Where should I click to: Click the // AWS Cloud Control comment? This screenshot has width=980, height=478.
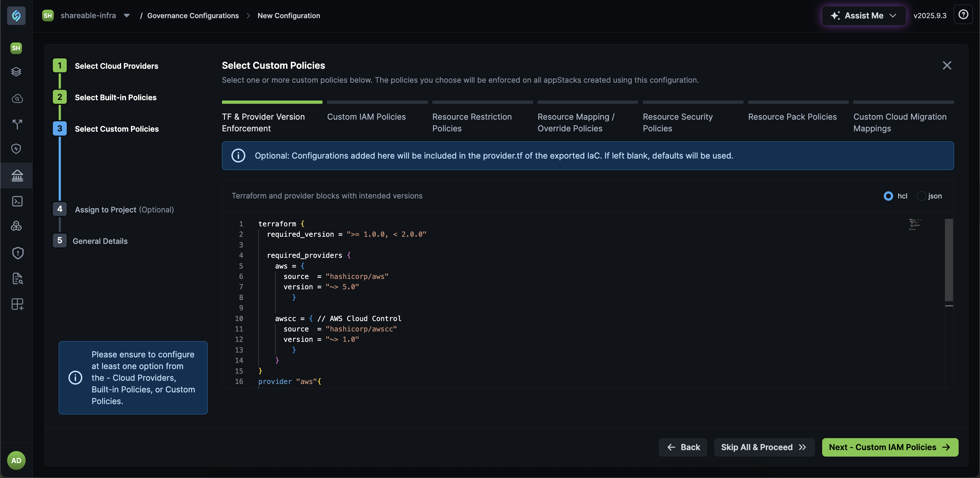pyautogui.click(x=359, y=318)
